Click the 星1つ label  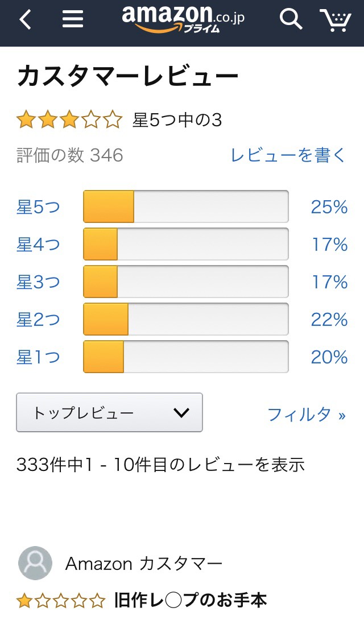coord(38,357)
